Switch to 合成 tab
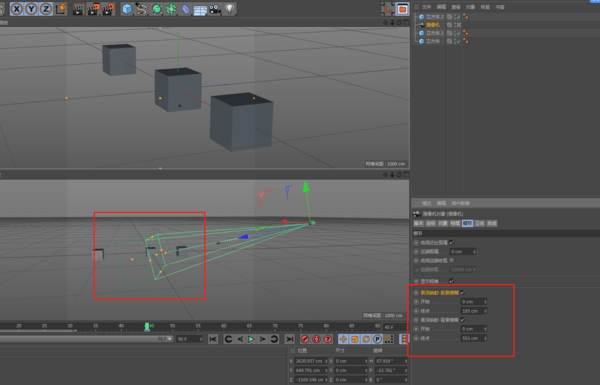The image size is (600, 385). point(492,223)
